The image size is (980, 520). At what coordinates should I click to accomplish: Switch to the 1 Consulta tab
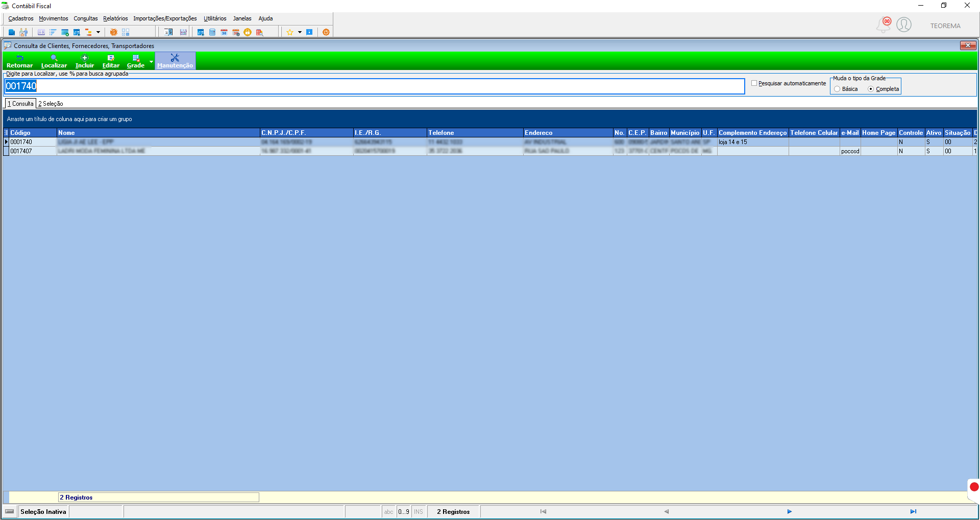click(x=20, y=104)
